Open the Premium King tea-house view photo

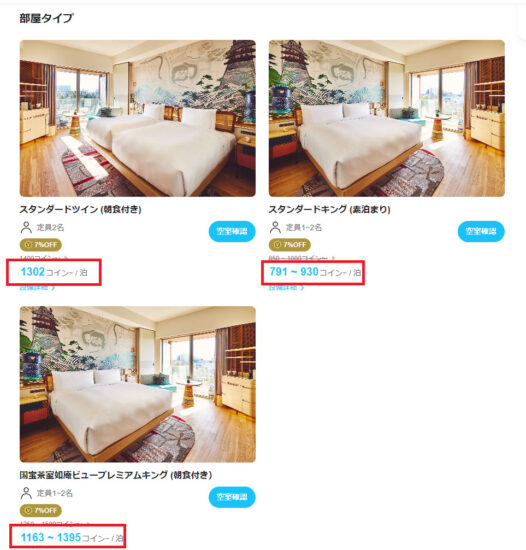coord(137,384)
